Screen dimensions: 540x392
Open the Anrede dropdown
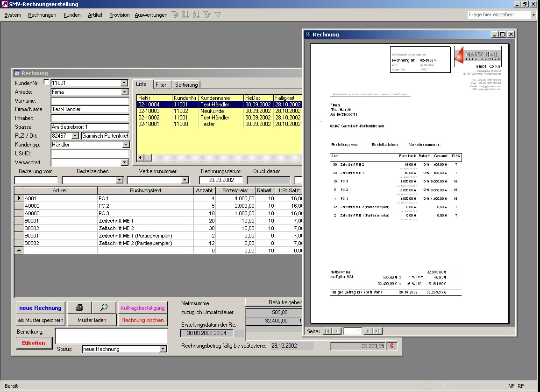[x=124, y=92]
